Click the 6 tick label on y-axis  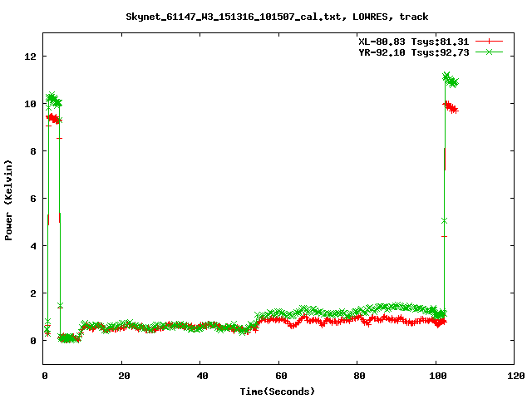[33, 199]
